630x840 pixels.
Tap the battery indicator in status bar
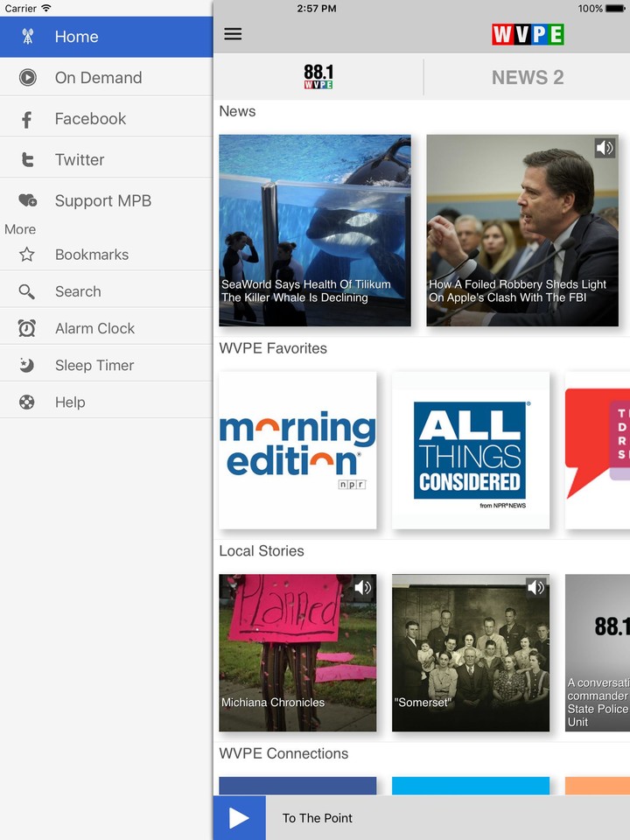point(614,9)
